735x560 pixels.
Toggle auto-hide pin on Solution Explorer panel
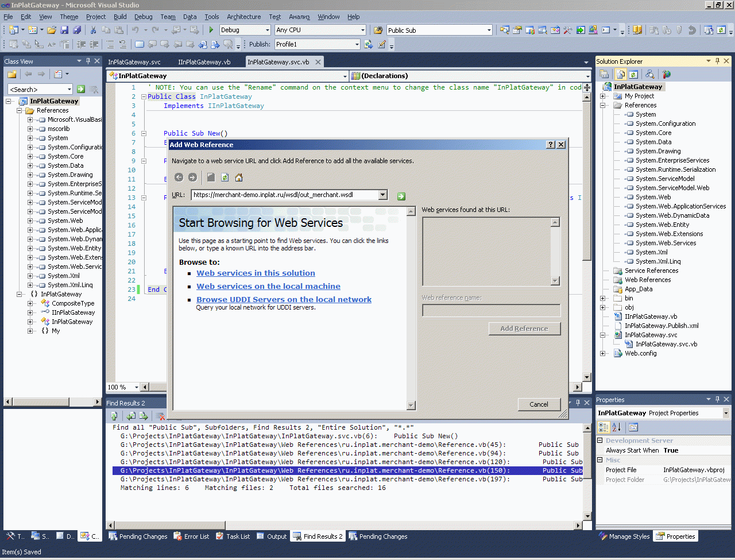717,61
